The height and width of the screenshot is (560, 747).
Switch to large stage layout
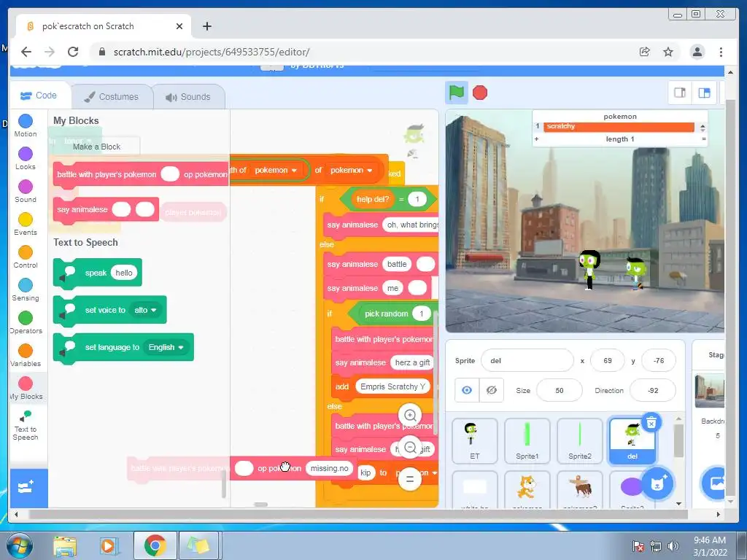coord(704,93)
